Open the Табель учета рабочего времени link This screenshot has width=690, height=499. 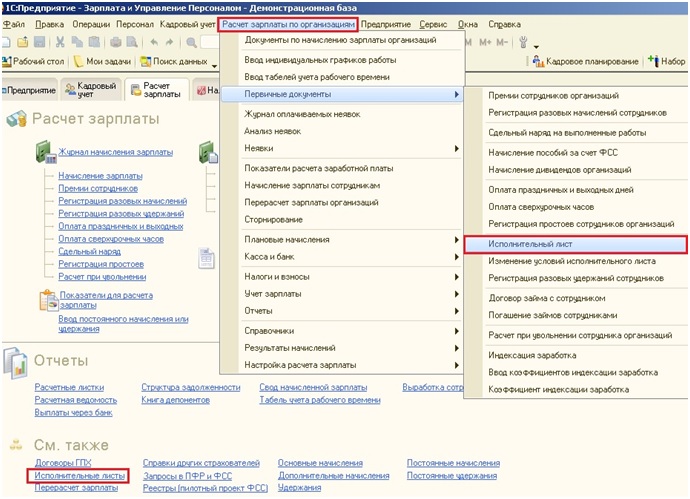coord(320,400)
